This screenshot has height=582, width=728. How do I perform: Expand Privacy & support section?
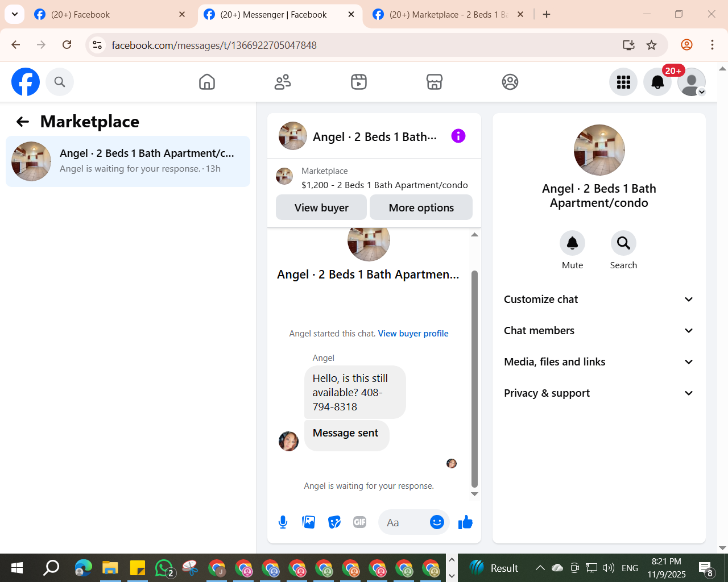tap(599, 393)
